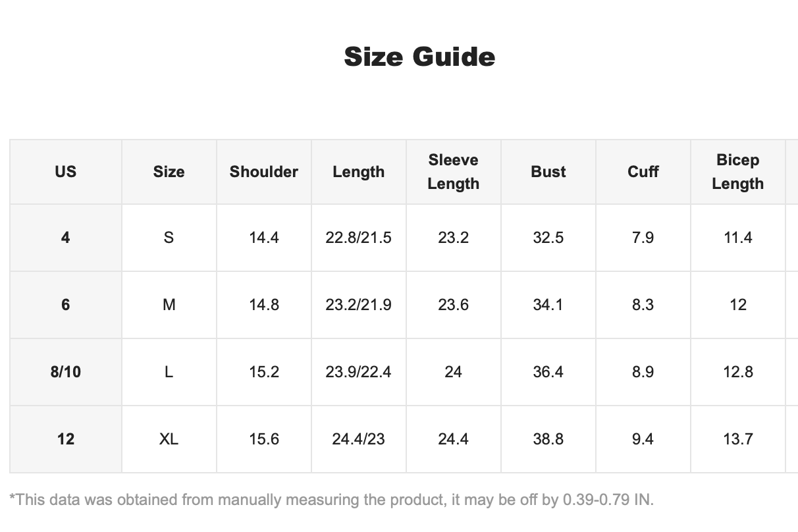
Task: Click bicep length value 13.7
Action: [738, 439]
